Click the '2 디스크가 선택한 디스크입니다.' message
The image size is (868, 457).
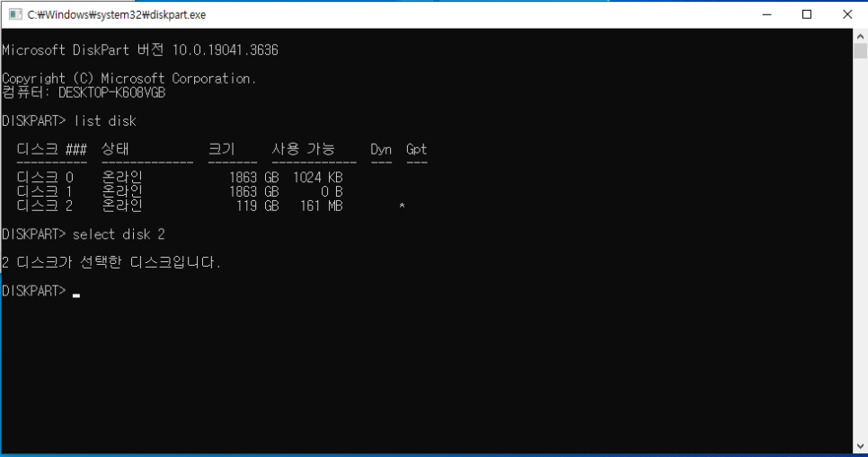click(x=111, y=262)
